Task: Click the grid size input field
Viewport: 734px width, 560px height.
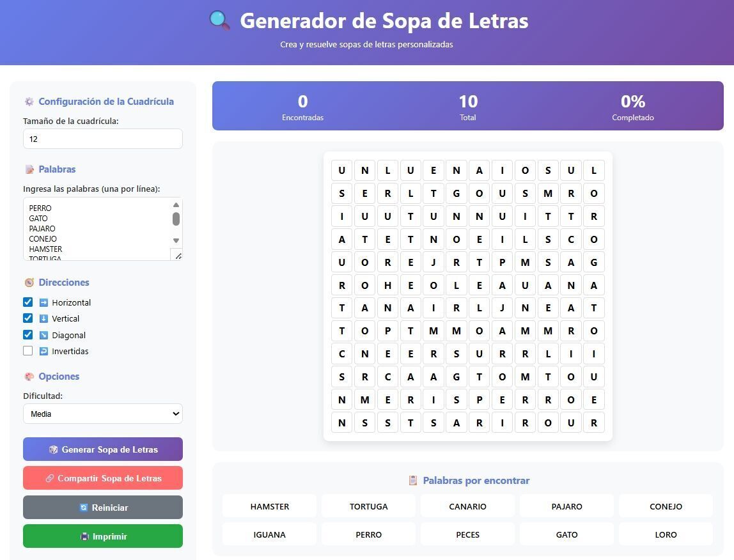Action: (103, 139)
